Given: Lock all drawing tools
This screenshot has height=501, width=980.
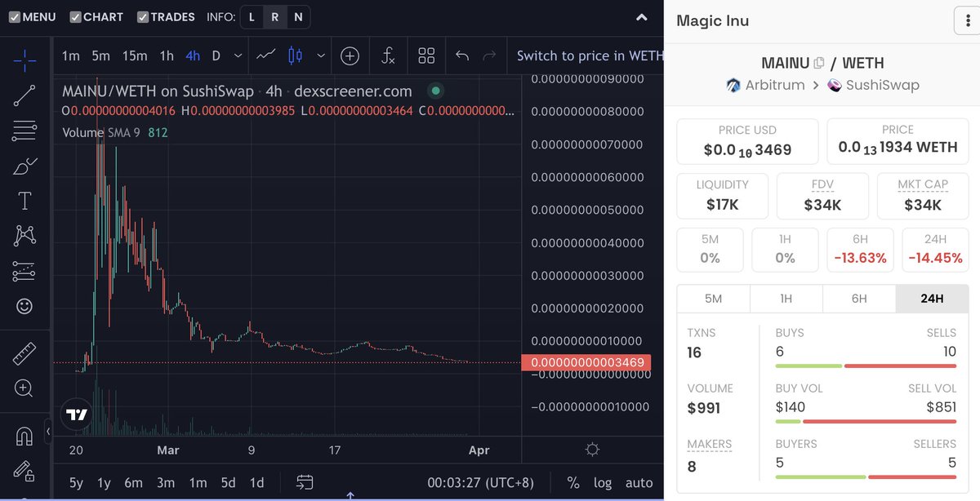Looking at the screenshot, I should tap(24, 471).
